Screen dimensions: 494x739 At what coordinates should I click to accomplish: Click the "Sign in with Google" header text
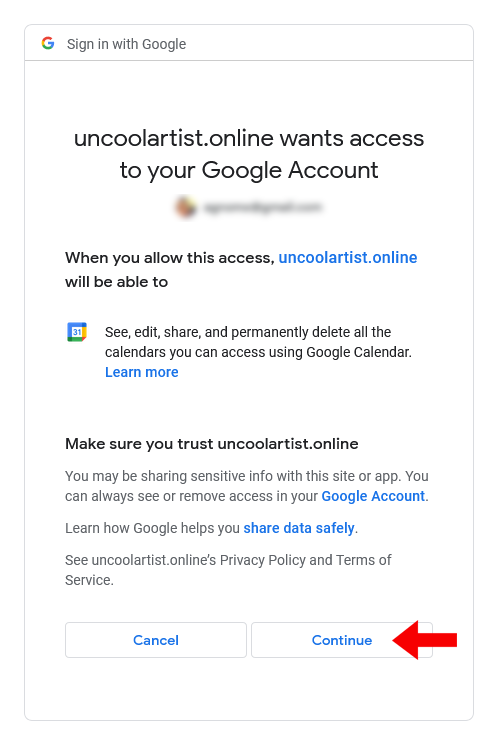[126, 44]
